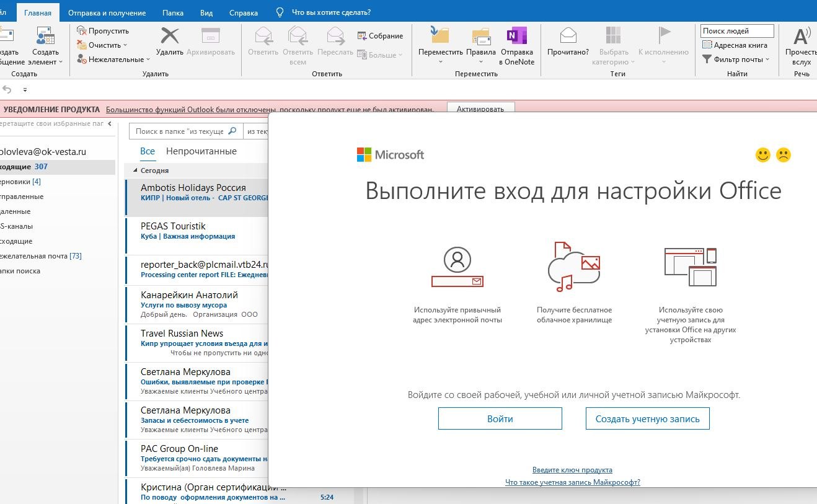Screen dimensions: 817x504
Task: Click the enter product key link
Action: pyautogui.click(x=572, y=470)
